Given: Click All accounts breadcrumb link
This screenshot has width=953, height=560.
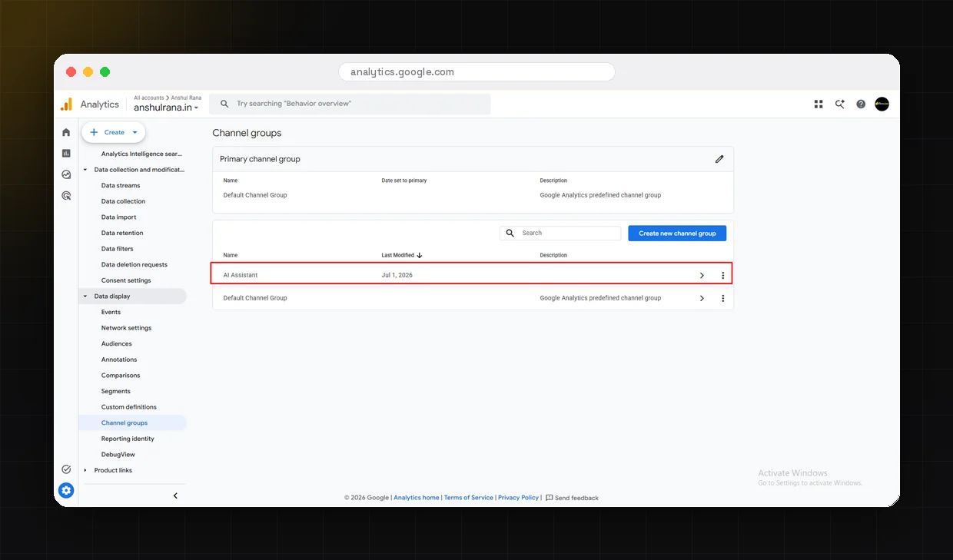Looking at the screenshot, I should click(149, 98).
